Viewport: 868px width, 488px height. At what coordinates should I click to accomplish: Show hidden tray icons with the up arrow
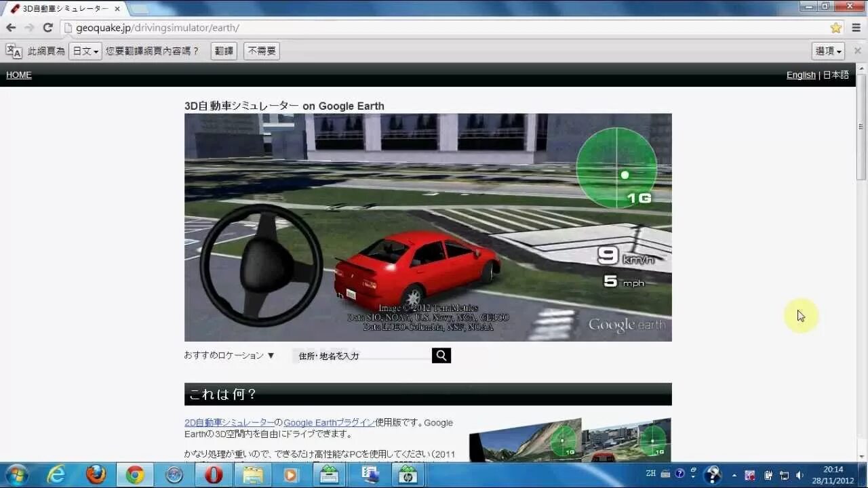[x=734, y=475]
